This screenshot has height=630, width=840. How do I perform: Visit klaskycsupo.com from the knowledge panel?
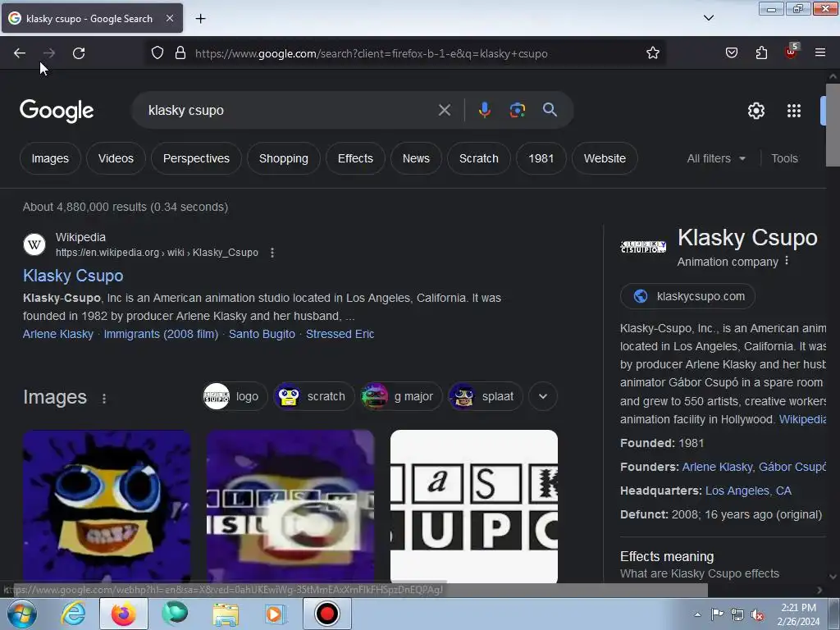tap(688, 296)
